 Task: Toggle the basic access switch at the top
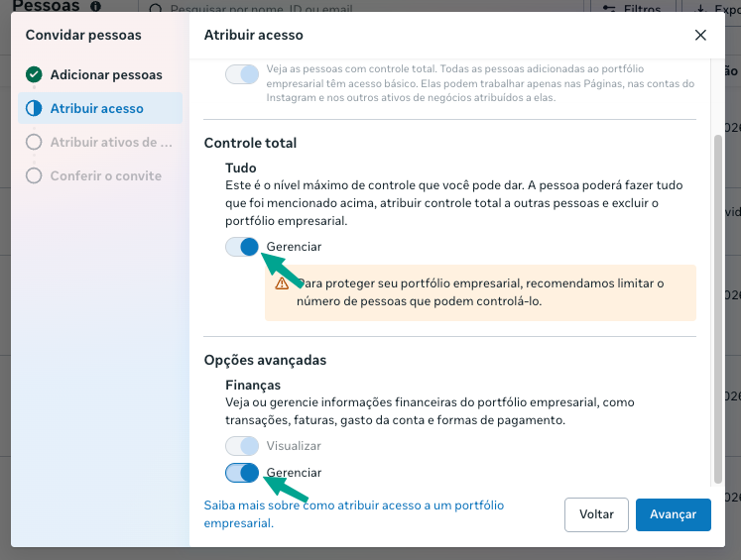[242, 74]
